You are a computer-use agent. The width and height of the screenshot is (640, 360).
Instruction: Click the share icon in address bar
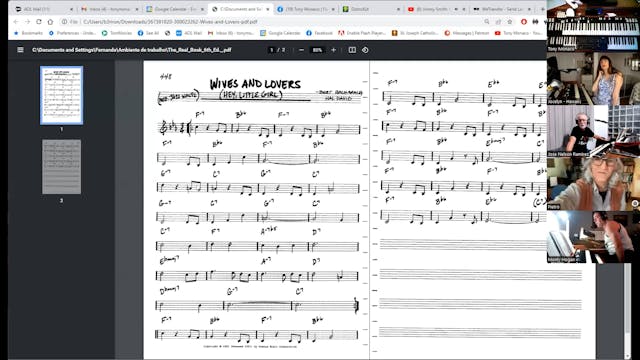[x=498, y=22]
